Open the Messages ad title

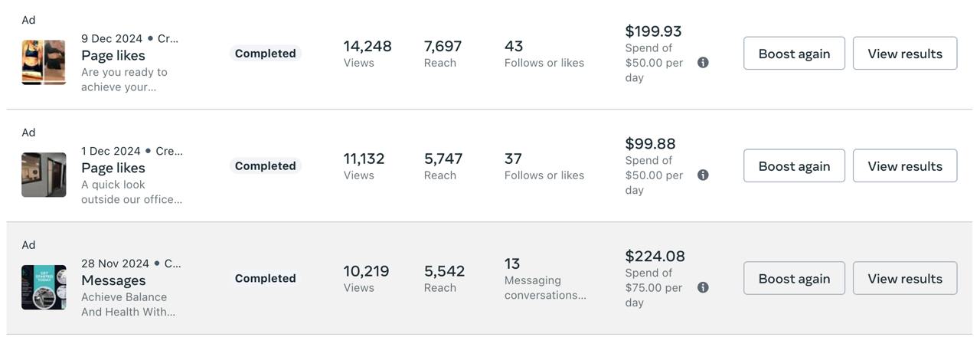113,280
